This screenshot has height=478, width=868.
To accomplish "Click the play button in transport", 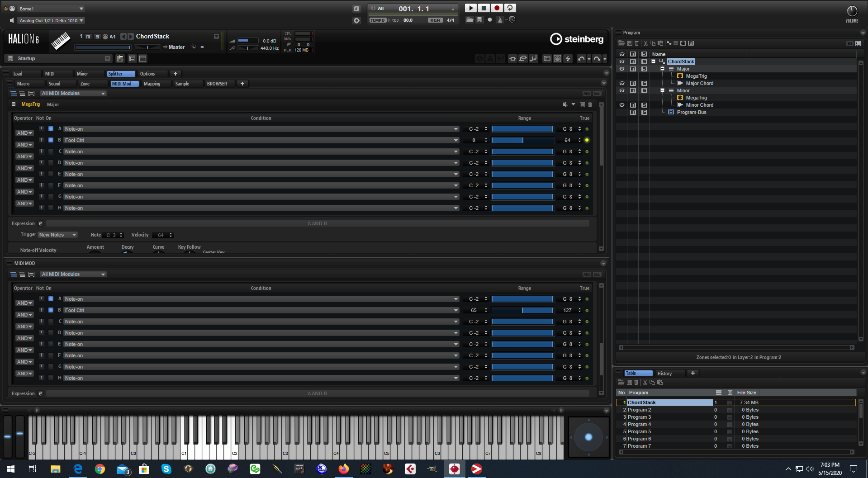I will 470,8.
